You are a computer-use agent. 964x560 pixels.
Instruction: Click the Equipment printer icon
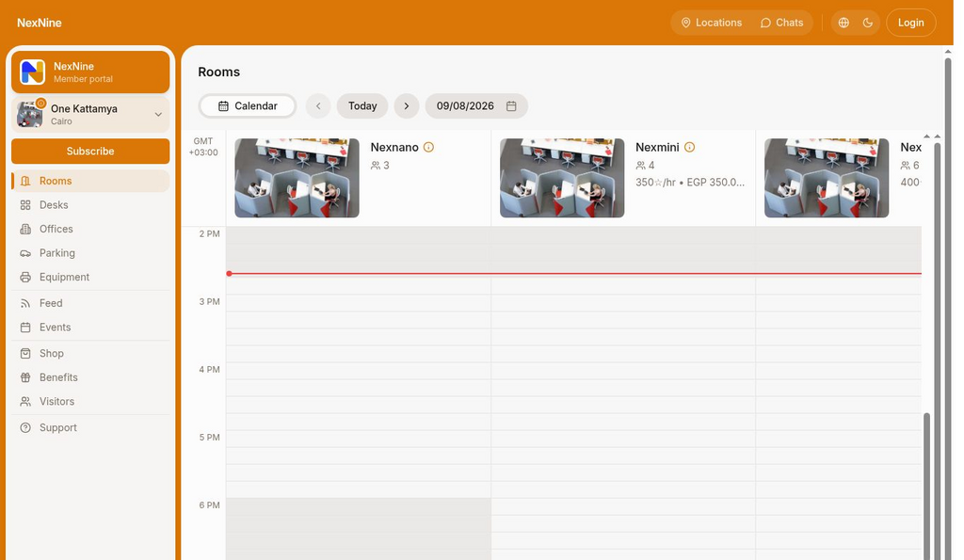point(25,277)
